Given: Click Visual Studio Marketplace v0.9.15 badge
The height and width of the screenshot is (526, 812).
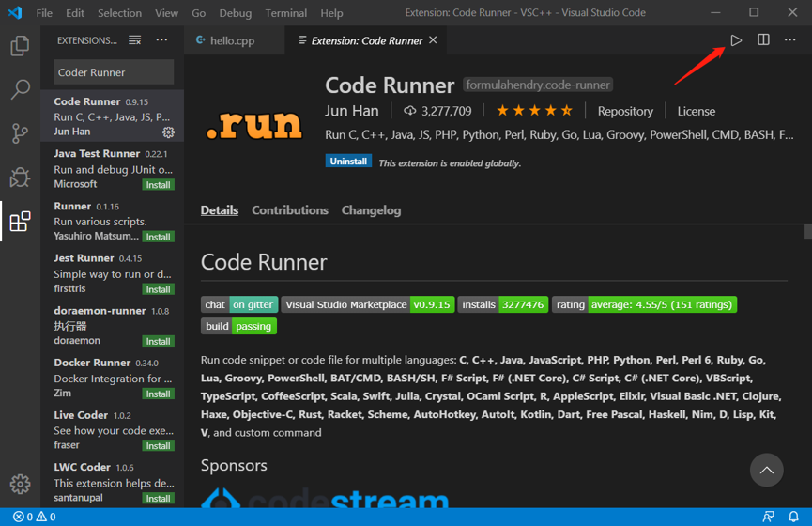Looking at the screenshot, I should [x=368, y=304].
